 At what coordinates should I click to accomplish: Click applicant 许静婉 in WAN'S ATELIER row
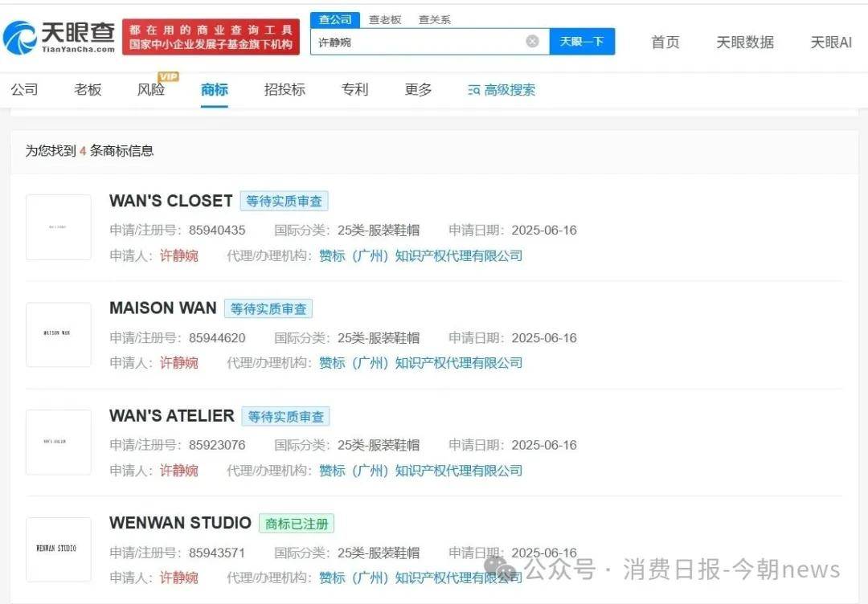click(x=178, y=470)
